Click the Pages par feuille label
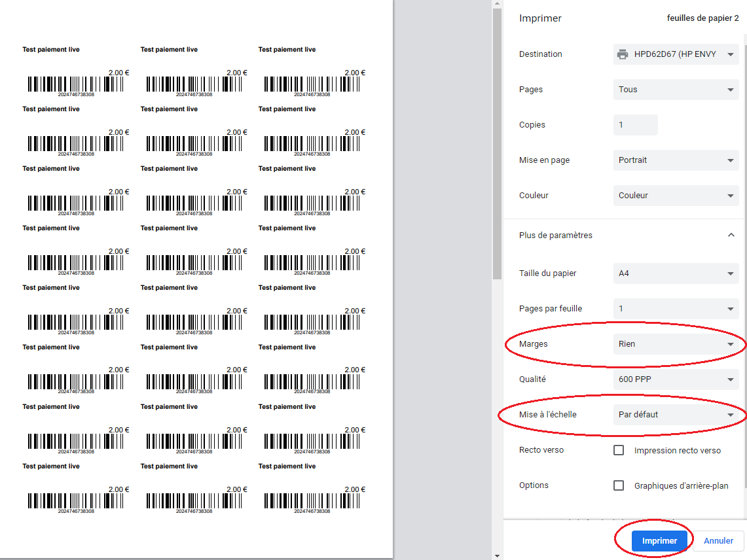747x560 pixels. 551,309
